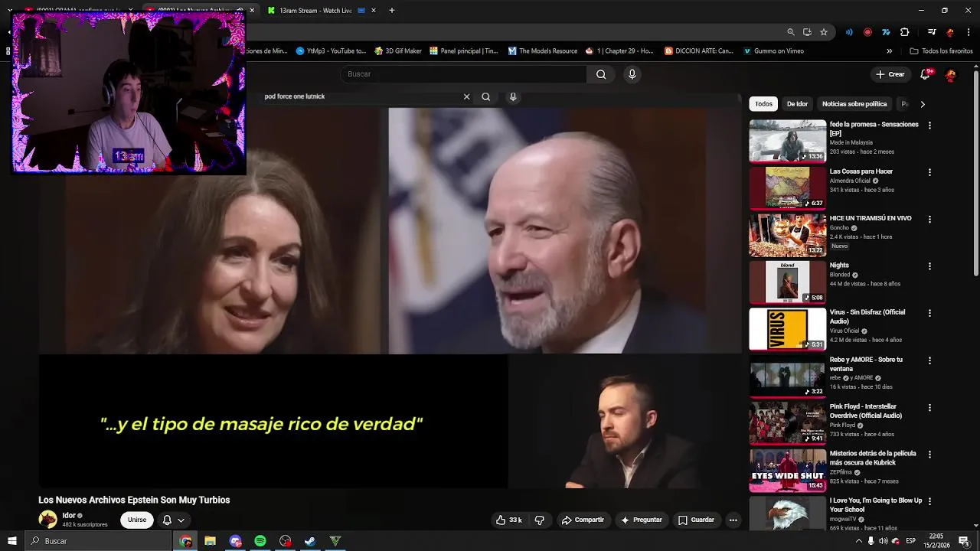Open File Explorer from the taskbar

tap(210, 541)
